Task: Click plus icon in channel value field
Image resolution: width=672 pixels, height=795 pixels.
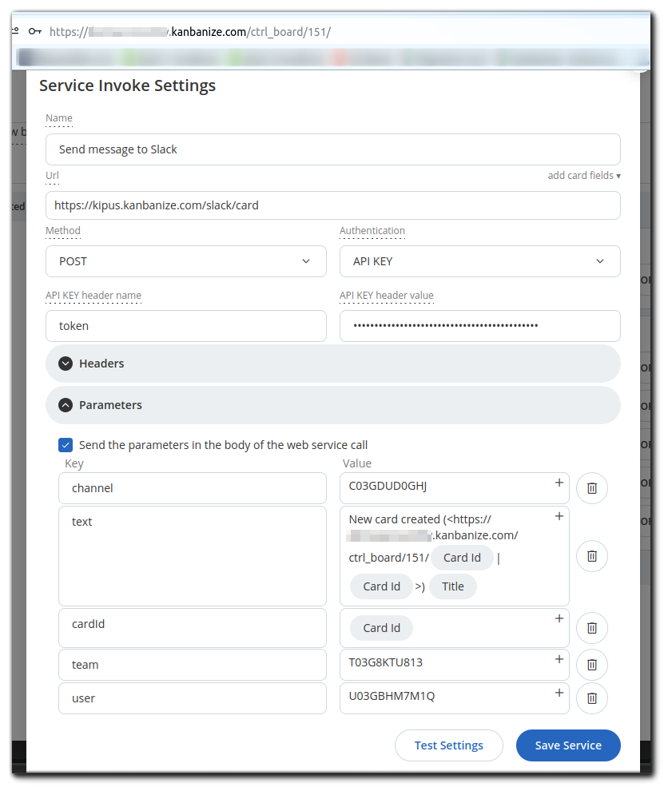Action: [559, 483]
